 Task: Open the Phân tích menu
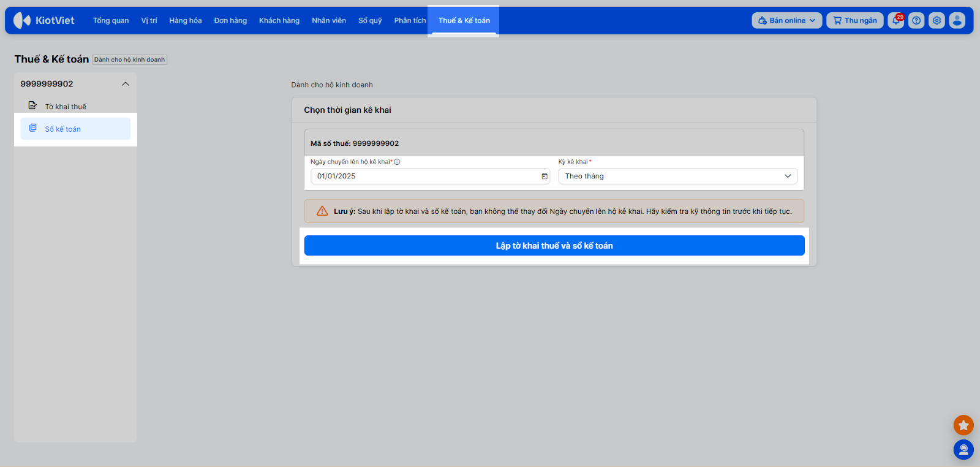coord(410,20)
